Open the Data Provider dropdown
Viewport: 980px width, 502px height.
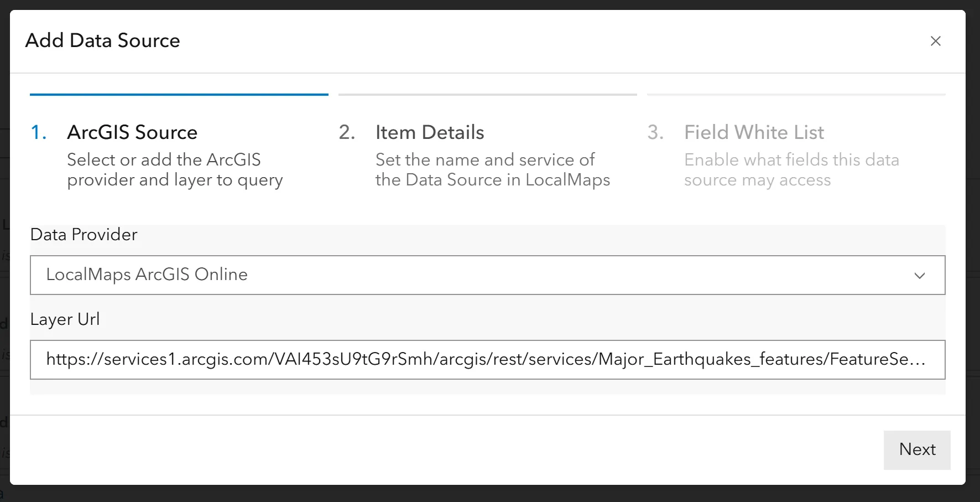pos(487,275)
